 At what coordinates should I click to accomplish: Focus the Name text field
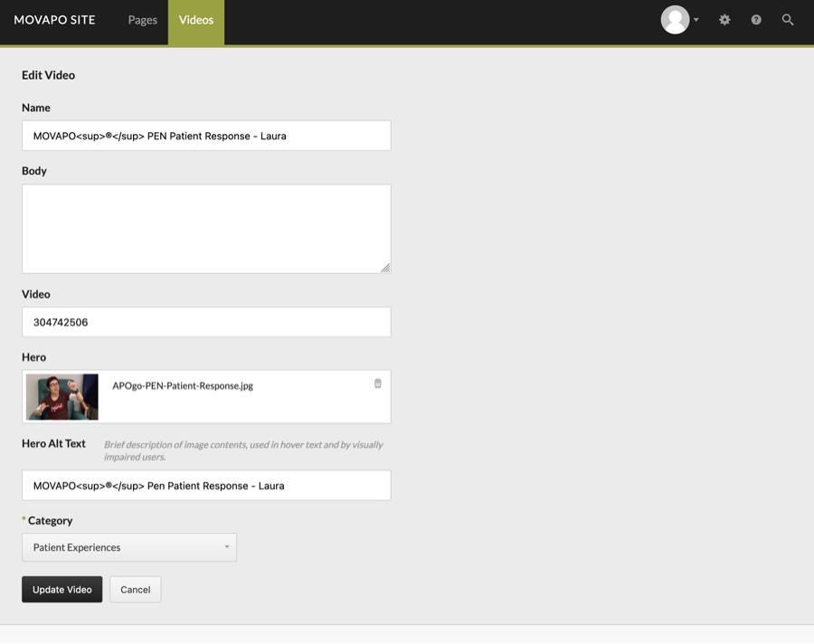tap(206, 136)
